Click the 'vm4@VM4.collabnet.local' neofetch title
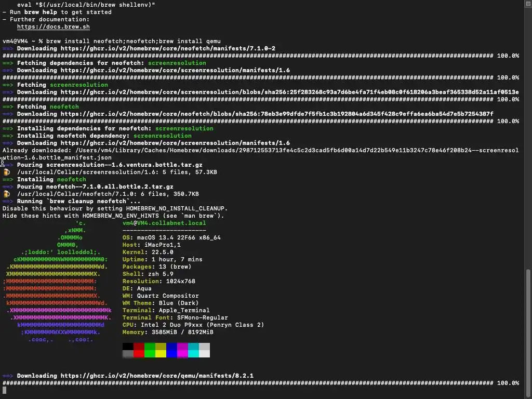 point(164,223)
